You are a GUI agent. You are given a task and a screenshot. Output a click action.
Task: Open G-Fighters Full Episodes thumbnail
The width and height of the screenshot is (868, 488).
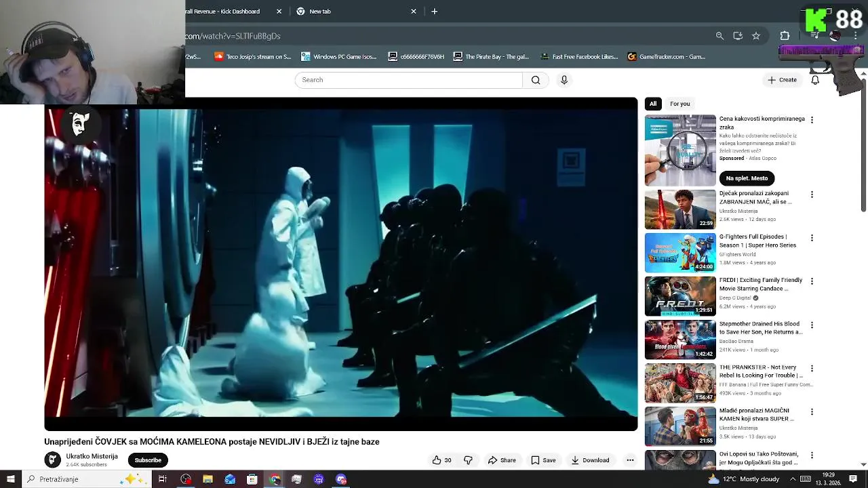tap(680, 253)
